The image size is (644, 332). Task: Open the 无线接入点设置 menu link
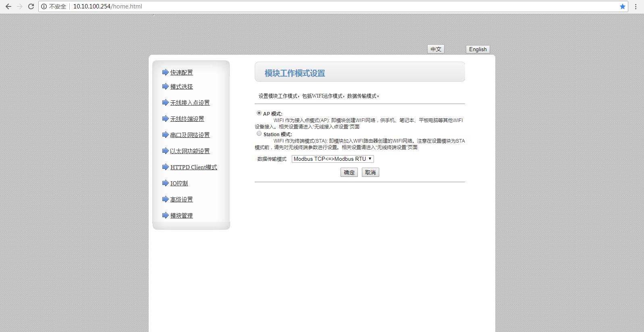click(190, 103)
